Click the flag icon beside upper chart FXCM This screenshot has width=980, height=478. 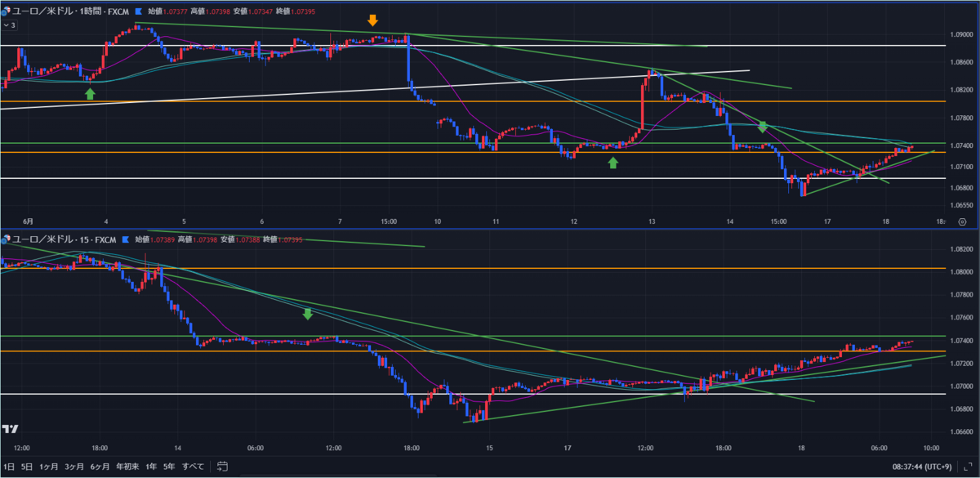138,11
